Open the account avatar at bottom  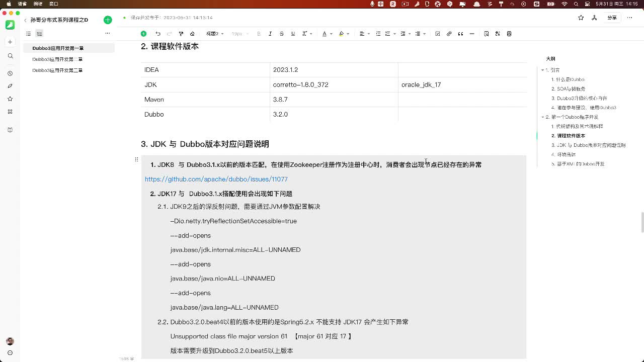pos(10,341)
